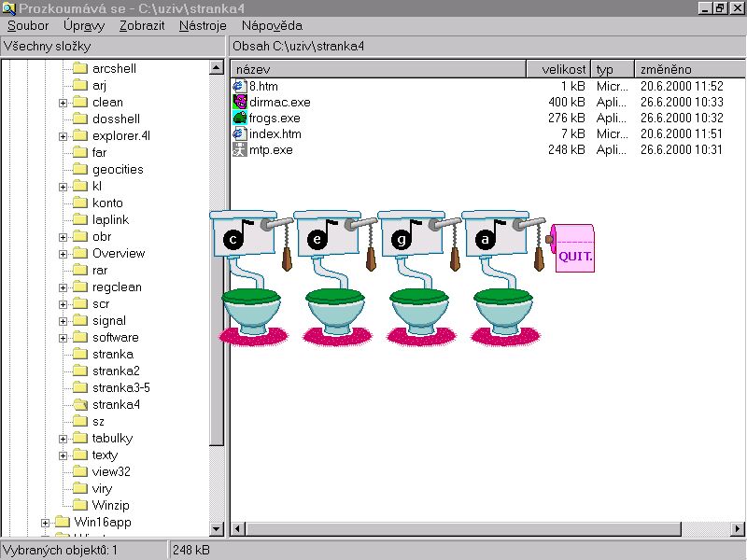Open the Nástroje menu
Viewport: 747px width, 560px height.
click(x=203, y=26)
